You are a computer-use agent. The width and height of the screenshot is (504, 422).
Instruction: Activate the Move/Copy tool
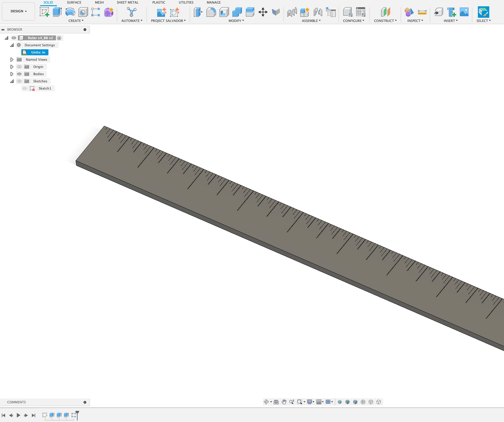pyautogui.click(x=263, y=12)
